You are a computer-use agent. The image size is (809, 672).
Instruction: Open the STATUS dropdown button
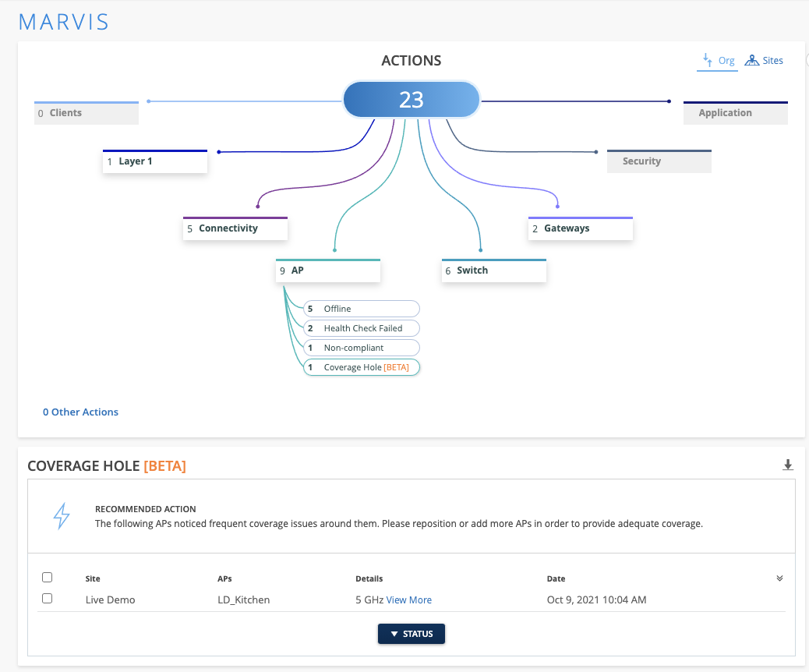pyautogui.click(x=411, y=634)
